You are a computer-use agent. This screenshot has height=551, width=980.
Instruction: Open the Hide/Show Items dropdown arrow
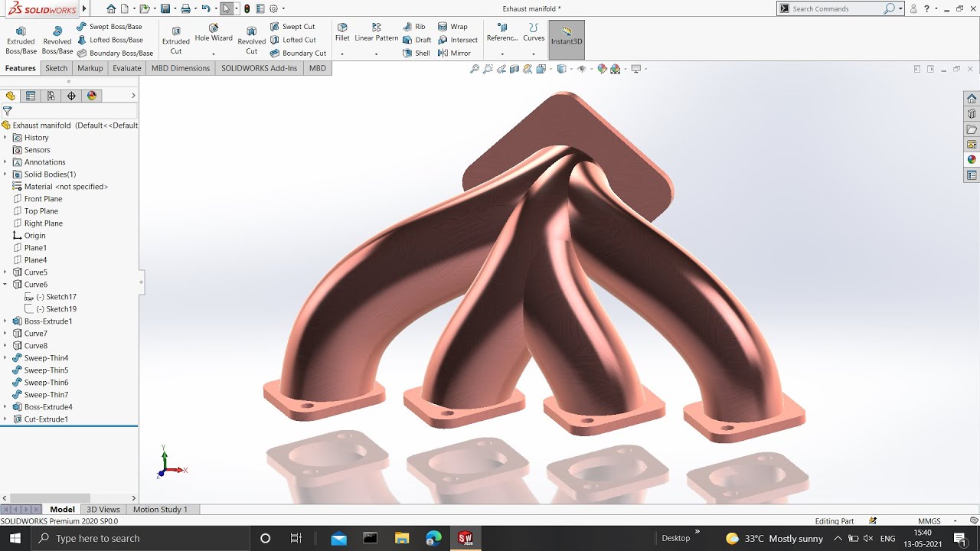(x=591, y=69)
